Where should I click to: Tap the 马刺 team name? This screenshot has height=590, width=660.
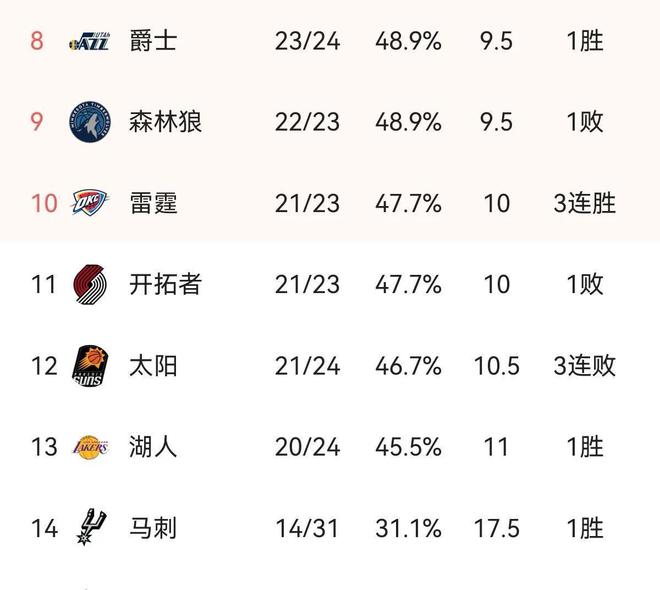pyautogui.click(x=153, y=528)
